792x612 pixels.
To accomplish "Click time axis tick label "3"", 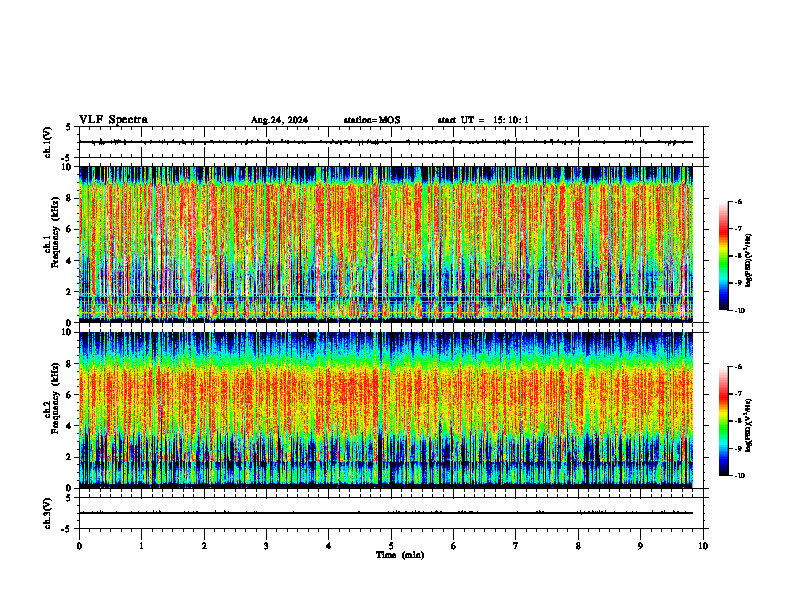I will [x=266, y=546].
